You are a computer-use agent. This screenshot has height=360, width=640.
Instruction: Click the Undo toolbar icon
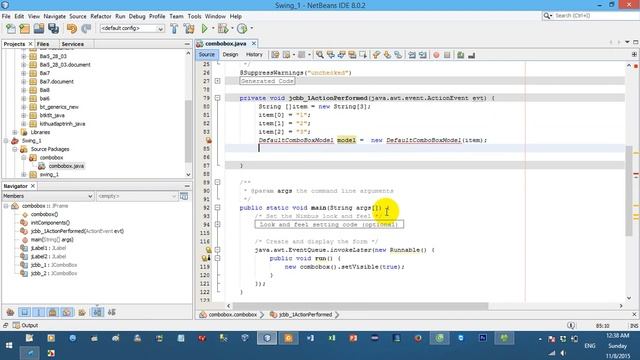coord(72,29)
